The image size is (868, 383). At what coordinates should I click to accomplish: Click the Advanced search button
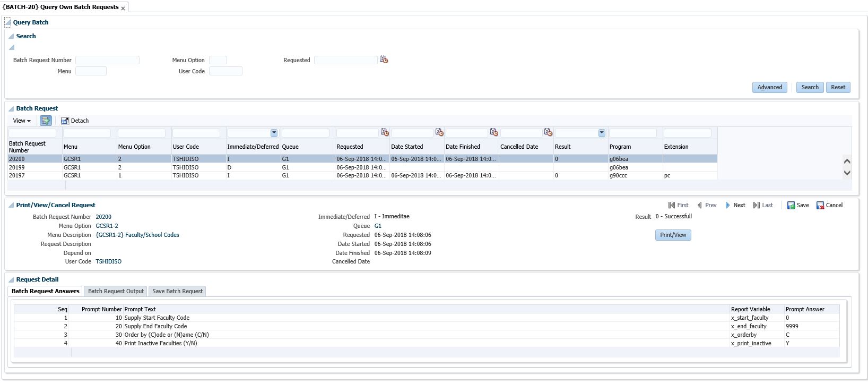click(769, 87)
